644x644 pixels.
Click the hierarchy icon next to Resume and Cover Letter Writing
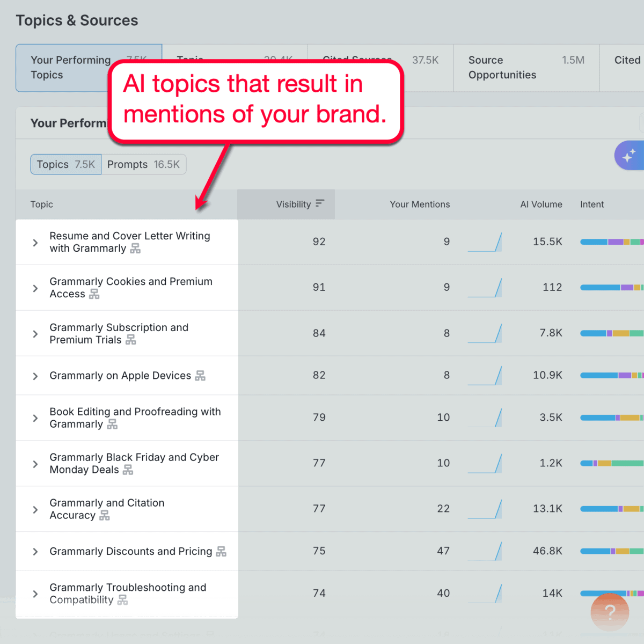(x=135, y=248)
